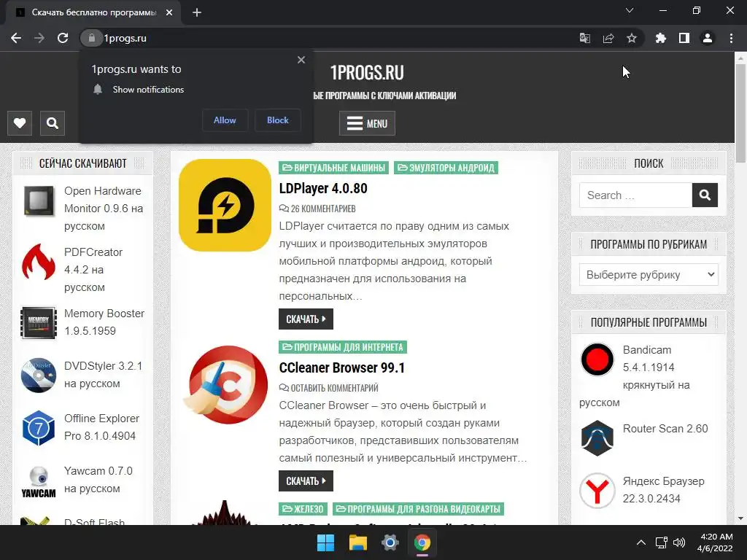Open DVDStyler 3.2.1 на русском link

tap(103, 375)
